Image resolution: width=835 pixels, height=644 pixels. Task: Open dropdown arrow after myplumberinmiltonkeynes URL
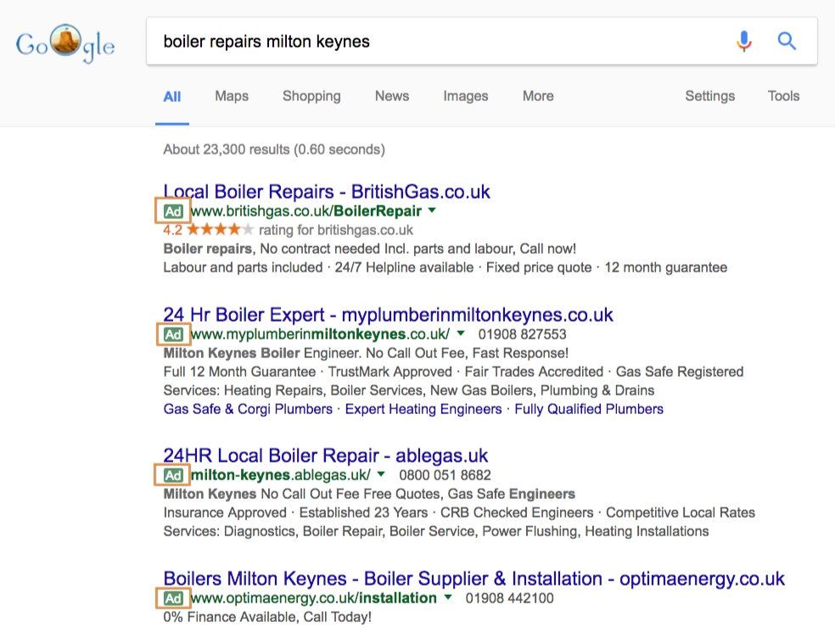click(x=460, y=333)
